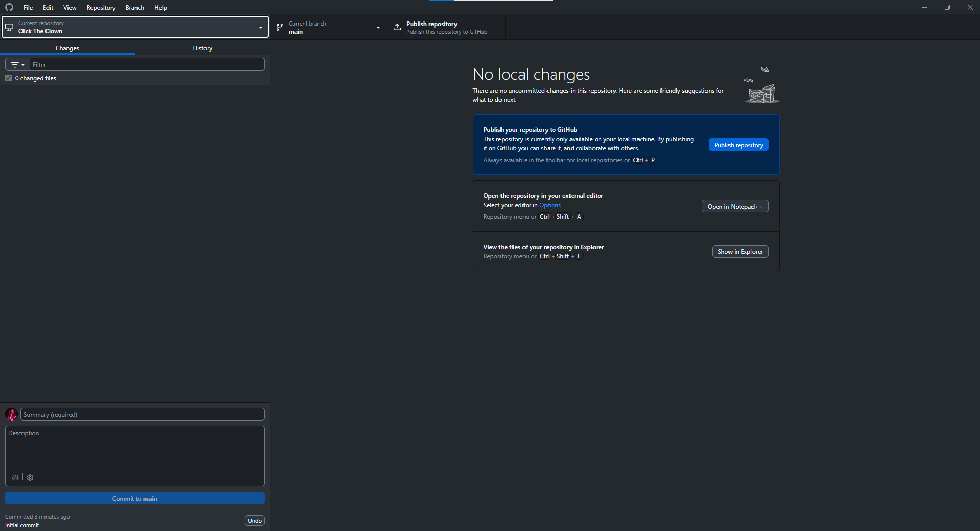The image size is (980, 531).
Task: Click the git branch icon
Action: (280, 27)
